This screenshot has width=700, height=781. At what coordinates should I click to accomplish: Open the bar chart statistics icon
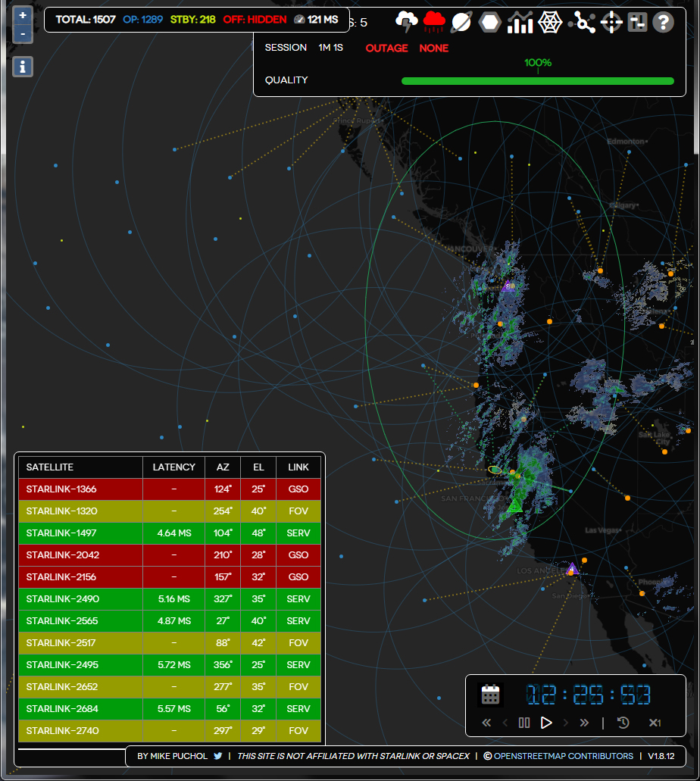point(520,23)
